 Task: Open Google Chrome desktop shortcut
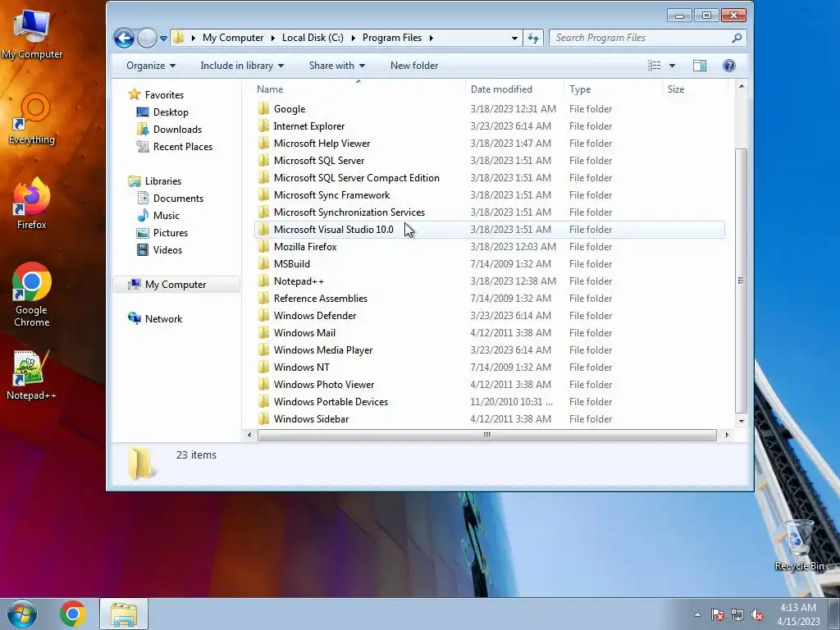pos(32,294)
